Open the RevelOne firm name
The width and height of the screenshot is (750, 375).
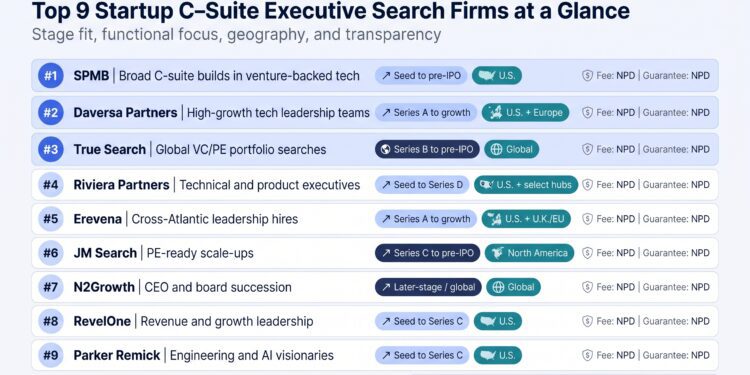click(102, 321)
